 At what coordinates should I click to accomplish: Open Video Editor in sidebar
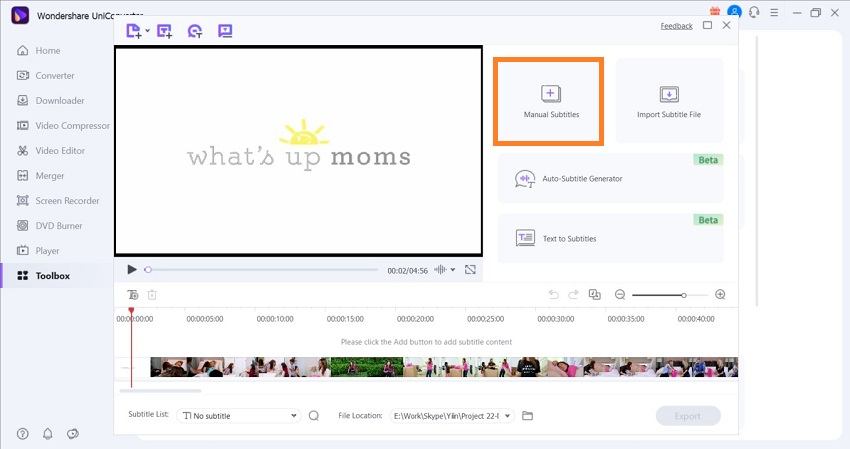(51, 150)
